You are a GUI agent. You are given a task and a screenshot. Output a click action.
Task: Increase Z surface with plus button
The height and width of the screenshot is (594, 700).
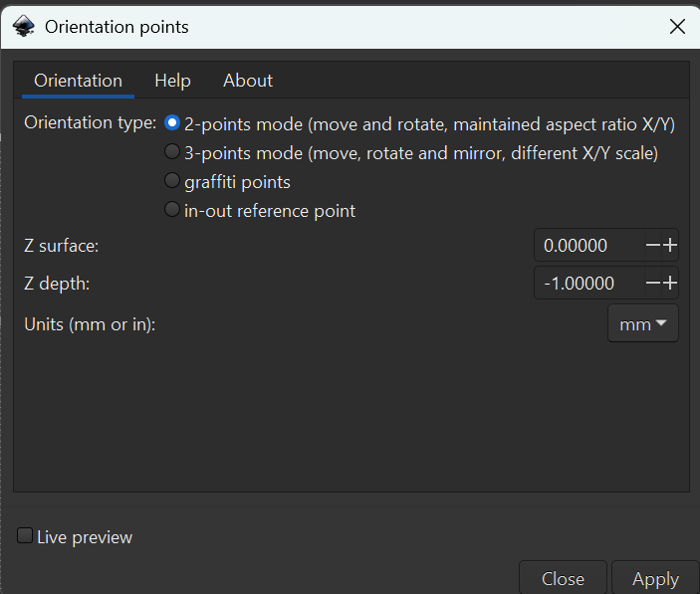pos(670,245)
